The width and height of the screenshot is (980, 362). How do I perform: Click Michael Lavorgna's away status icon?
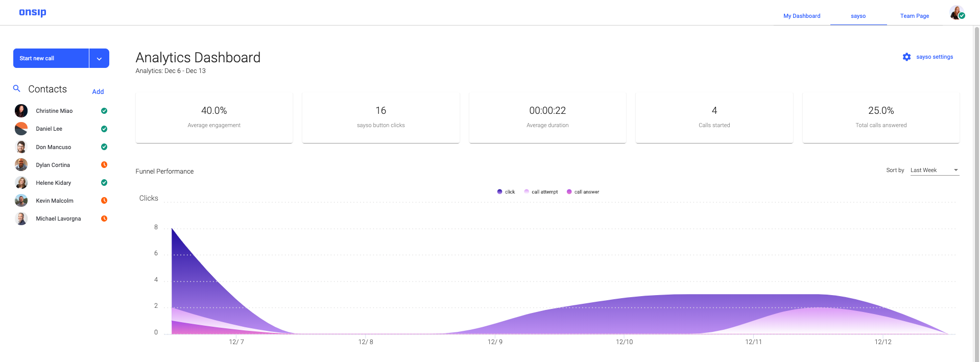104,219
